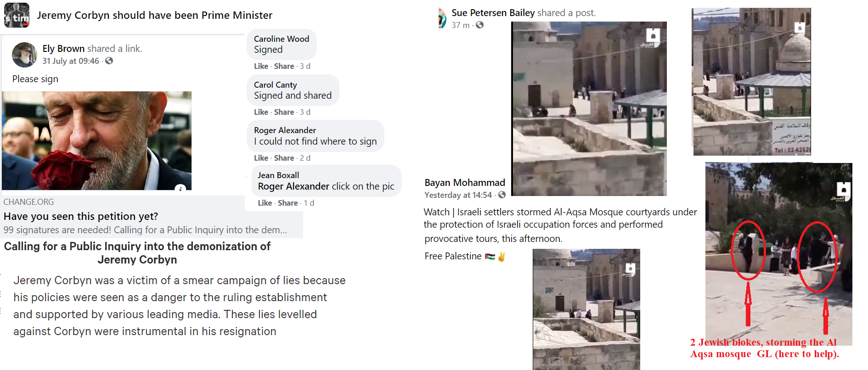Click the 31 July at 09:46 timestamp
This screenshot has height=370, width=868.
point(71,61)
